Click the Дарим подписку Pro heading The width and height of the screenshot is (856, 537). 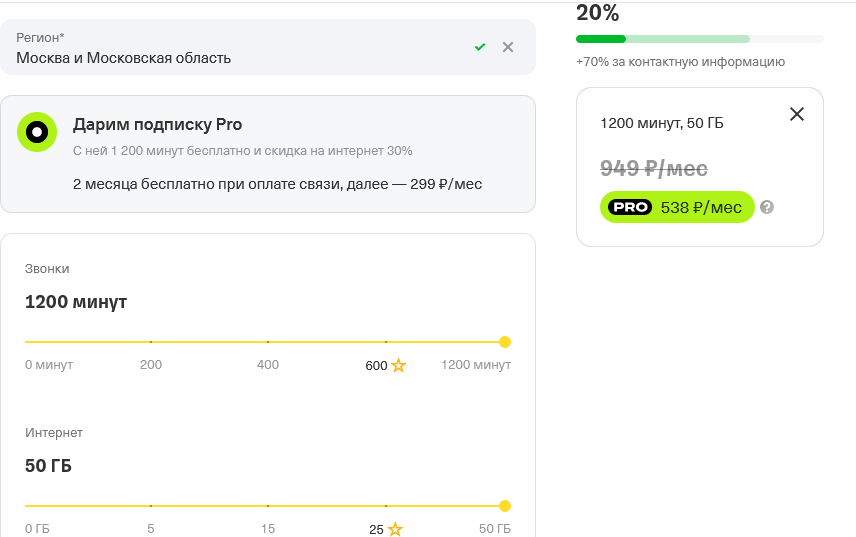[157, 125]
